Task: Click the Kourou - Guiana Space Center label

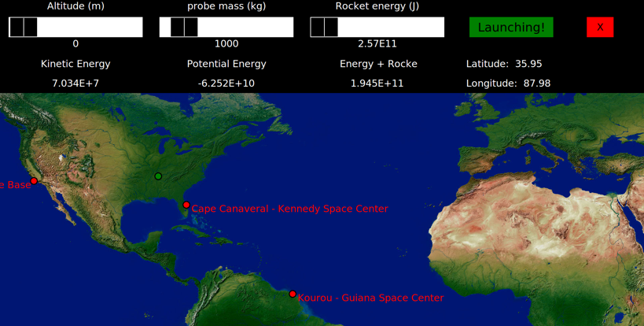Action: [370, 298]
